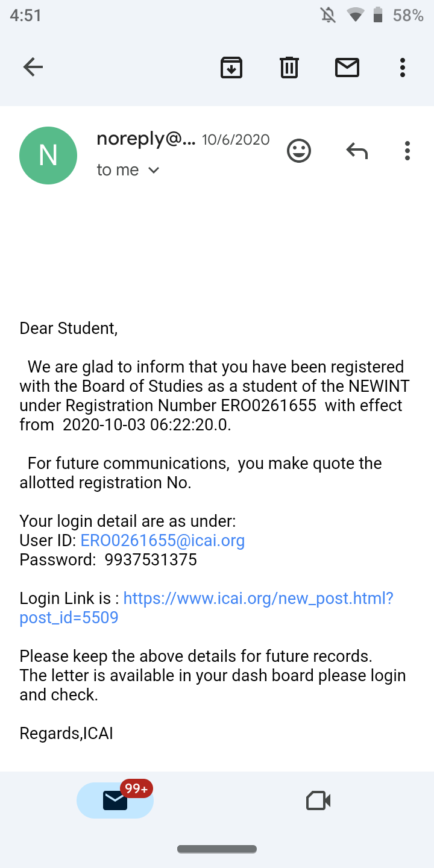Archive this email

[231, 67]
